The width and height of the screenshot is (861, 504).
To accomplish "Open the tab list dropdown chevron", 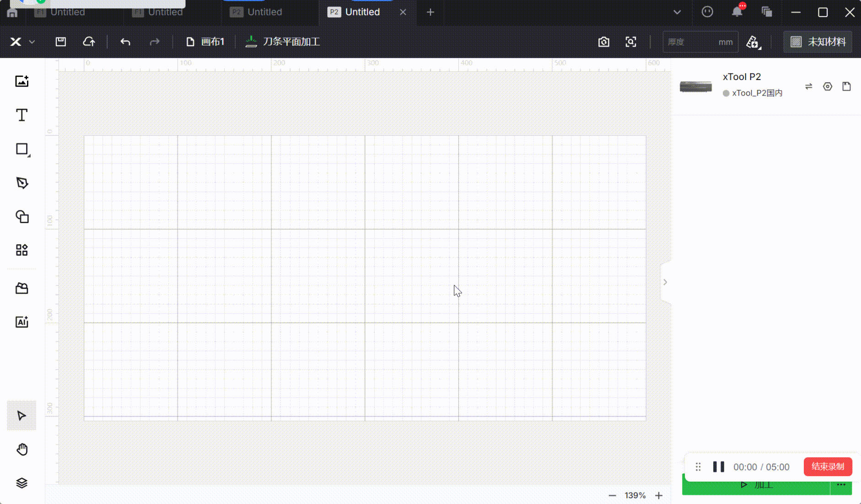I will [677, 12].
